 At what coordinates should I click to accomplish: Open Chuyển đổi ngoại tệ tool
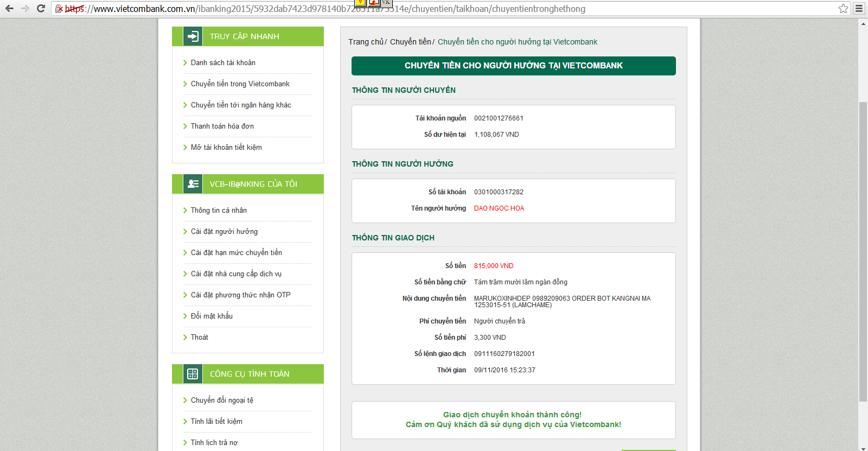(221, 401)
